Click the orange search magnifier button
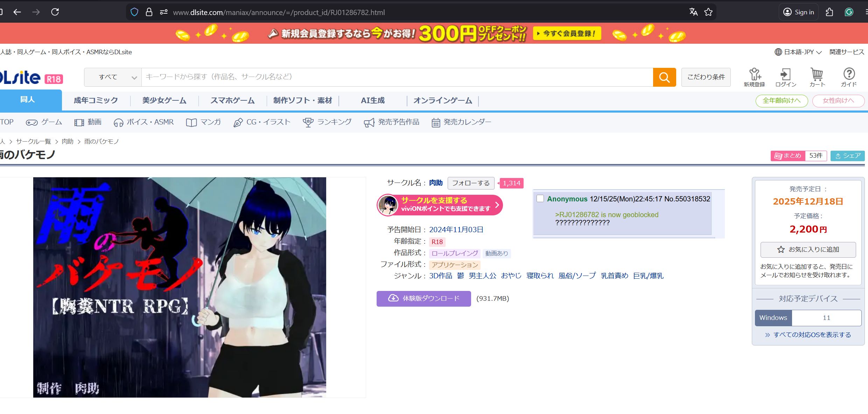The height and width of the screenshot is (414, 868). (664, 77)
